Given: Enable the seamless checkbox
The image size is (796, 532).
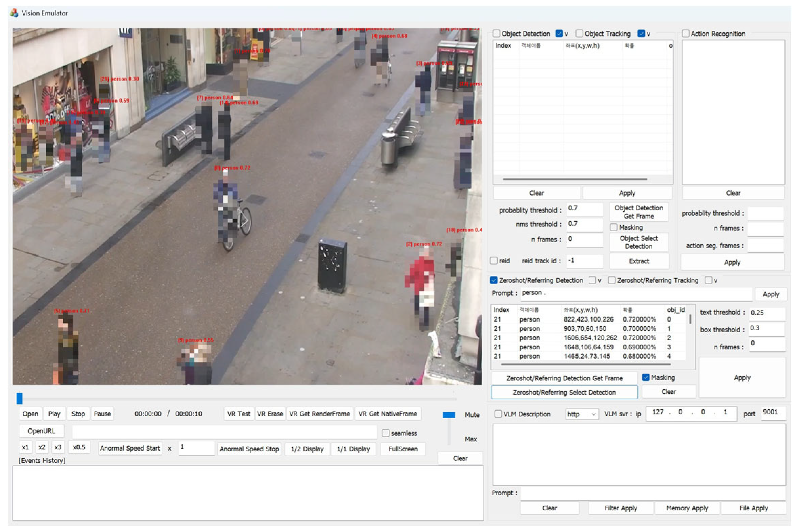Looking at the screenshot, I should click(x=385, y=433).
